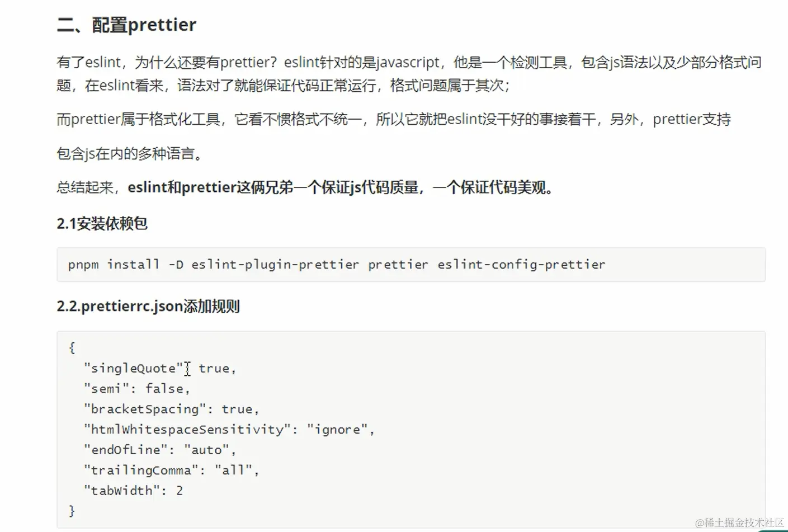This screenshot has height=532, width=788.
Task: Click the "bracketSpacing": true line
Action: point(171,409)
